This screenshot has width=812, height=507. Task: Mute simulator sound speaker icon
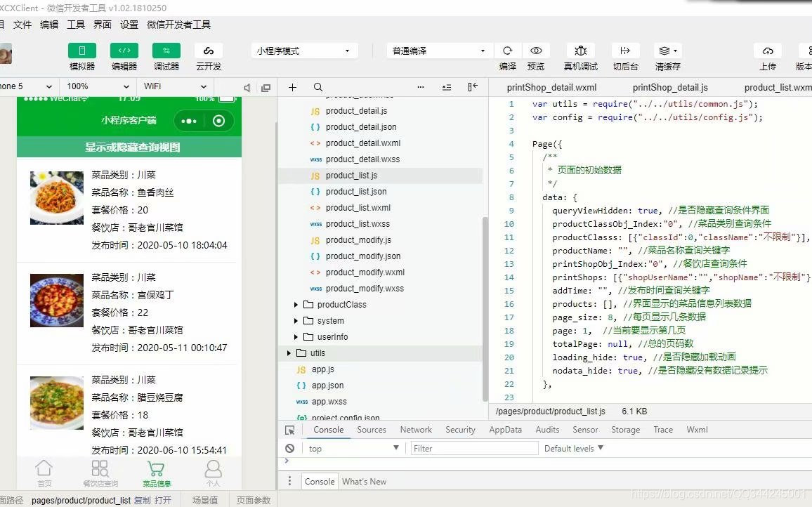(247, 88)
